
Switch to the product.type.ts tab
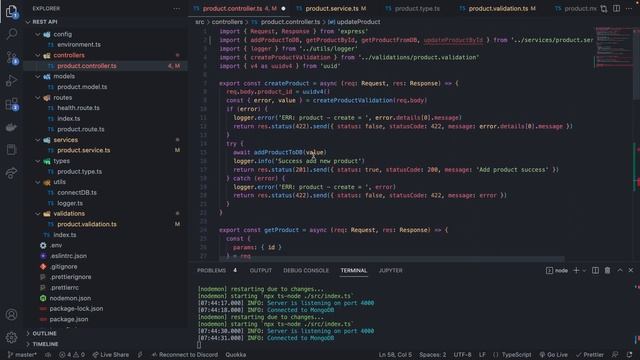click(413, 9)
